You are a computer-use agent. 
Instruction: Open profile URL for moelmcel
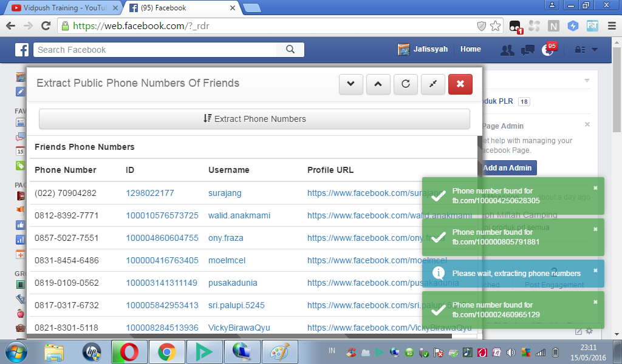(377, 260)
